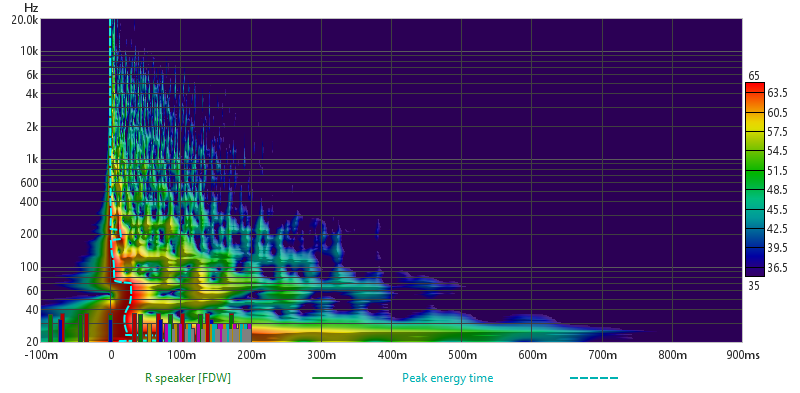Click the 36.5 color scale label
Viewport: 800px width, 393px height.
[x=777, y=267]
